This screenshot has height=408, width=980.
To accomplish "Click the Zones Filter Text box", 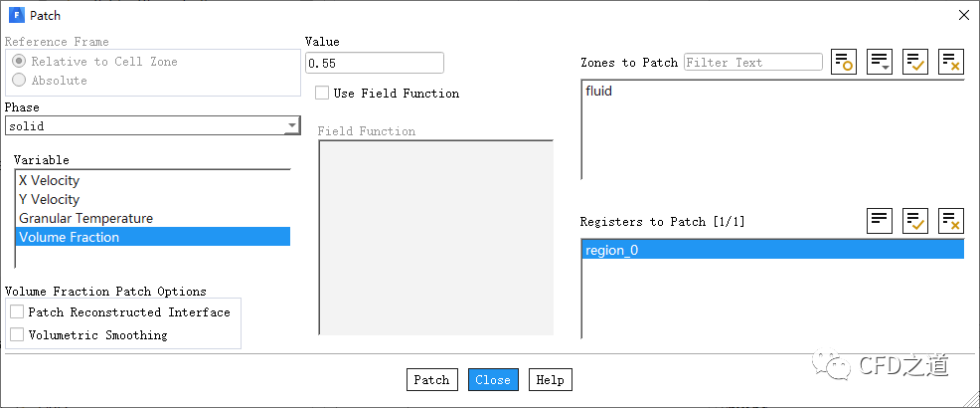I will click(x=753, y=63).
